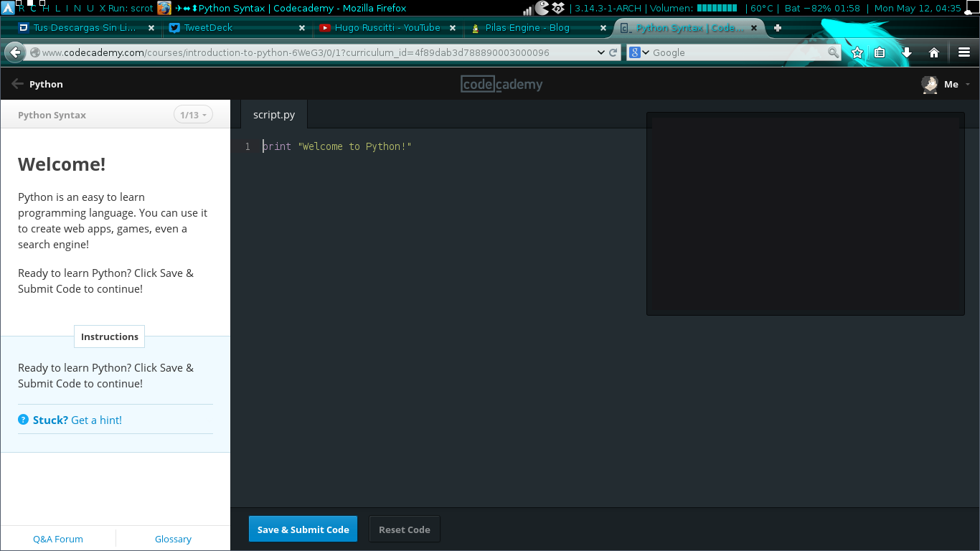The width and height of the screenshot is (980, 551).
Task: Select the script.py editor tab
Action: click(274, 115)
